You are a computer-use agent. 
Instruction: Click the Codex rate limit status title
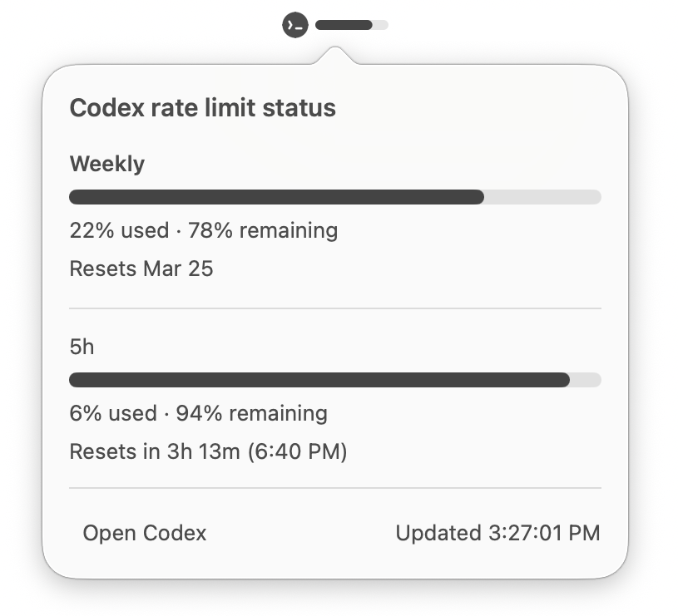pos(203,108)
